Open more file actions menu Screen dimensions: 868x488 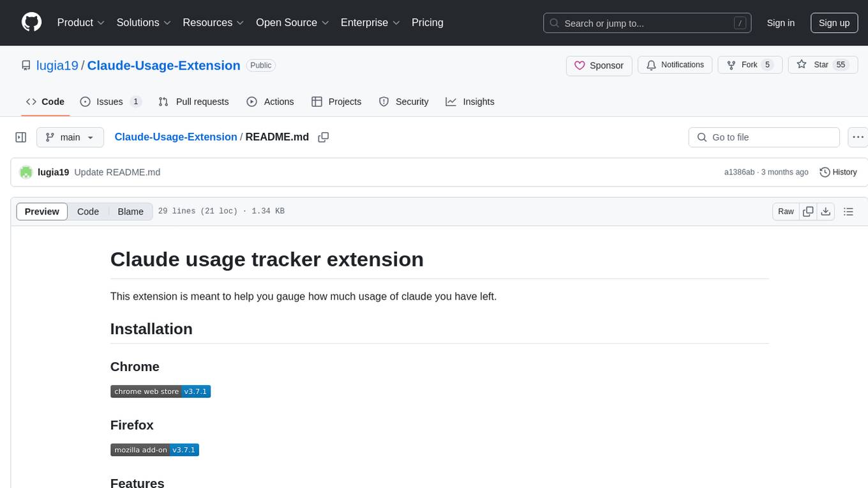pyautogui.click(x=858, y=137)
